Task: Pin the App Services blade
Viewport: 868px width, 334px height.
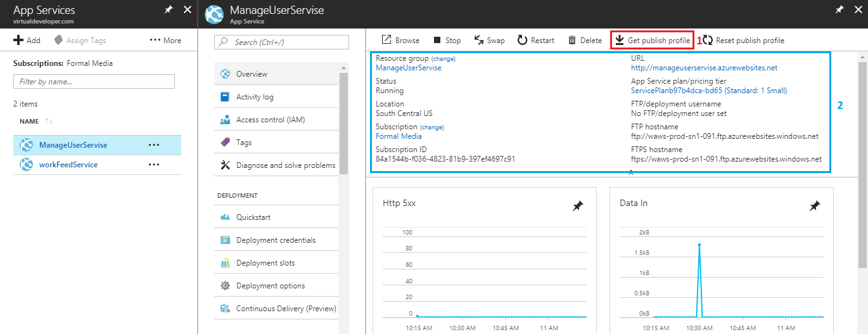Action: (169, 10)
